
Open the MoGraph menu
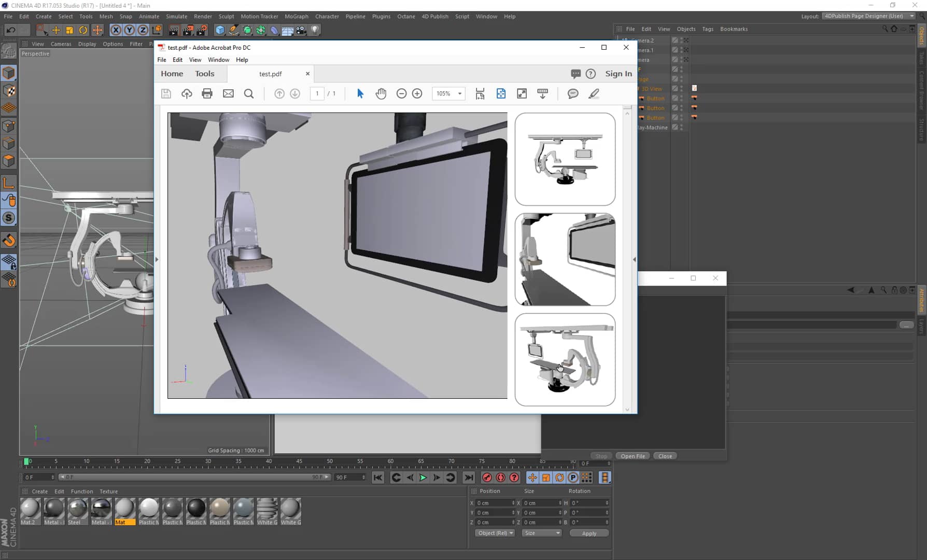(x=296, y=16)
